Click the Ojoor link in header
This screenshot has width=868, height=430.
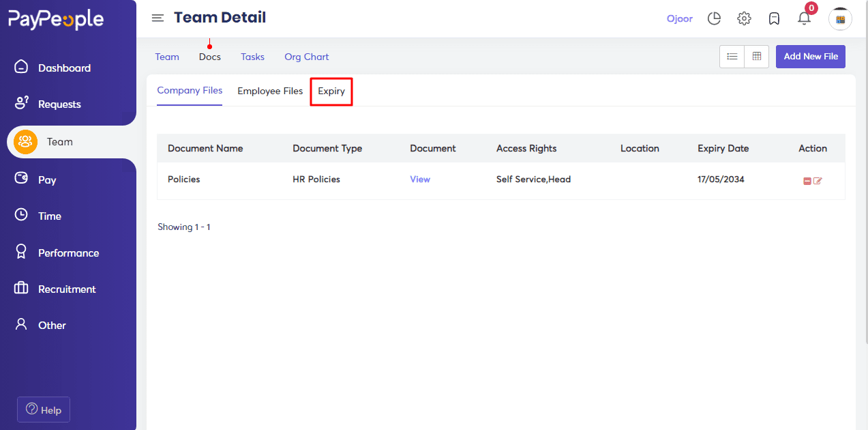(680, 19)
